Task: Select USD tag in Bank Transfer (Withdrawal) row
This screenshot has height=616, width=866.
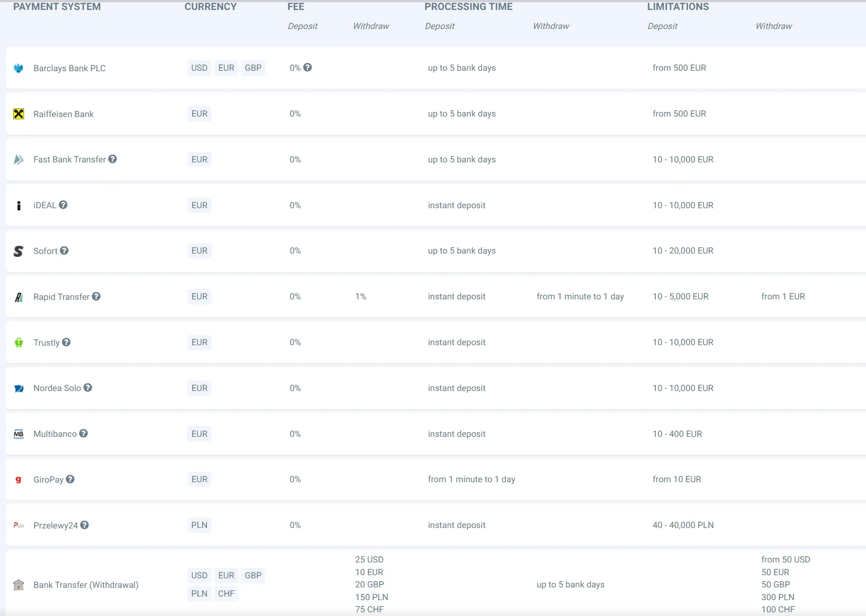Action: click(199, 576)
